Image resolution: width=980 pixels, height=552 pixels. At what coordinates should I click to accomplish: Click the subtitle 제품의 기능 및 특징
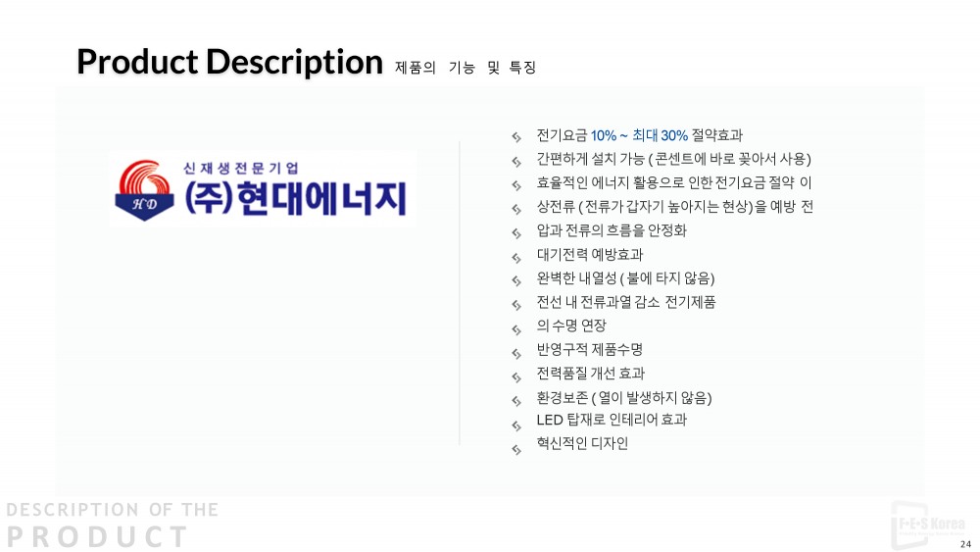(465, 68)
